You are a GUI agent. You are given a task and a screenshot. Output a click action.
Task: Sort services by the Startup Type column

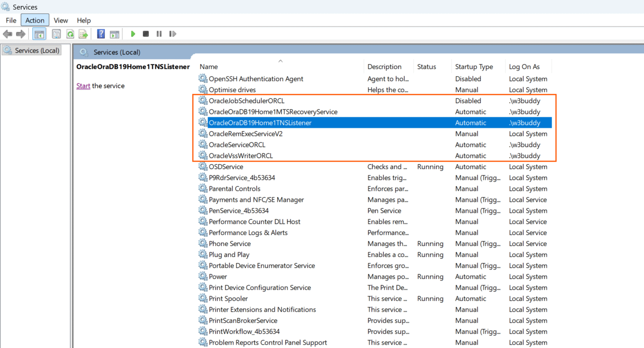coord(474,66)
